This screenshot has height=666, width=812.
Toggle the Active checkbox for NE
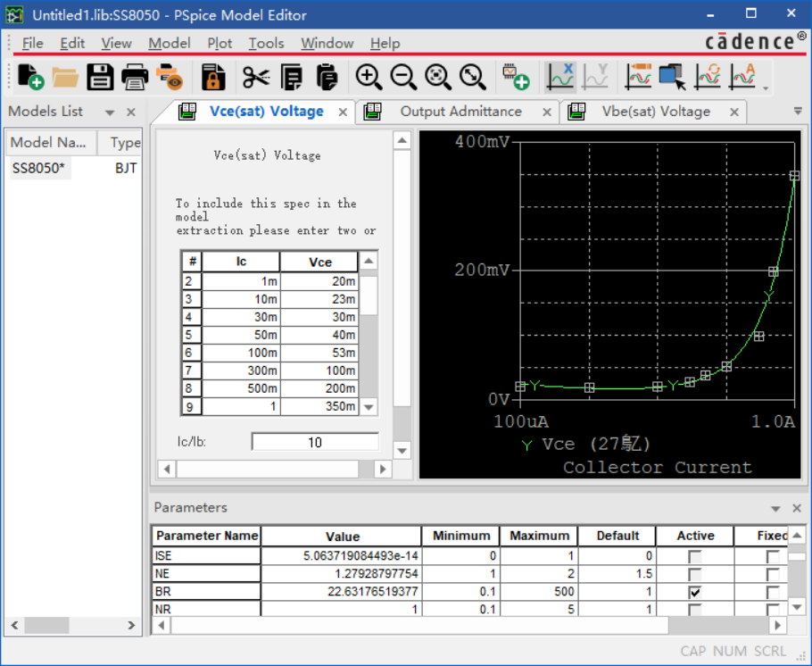point(694,574)
